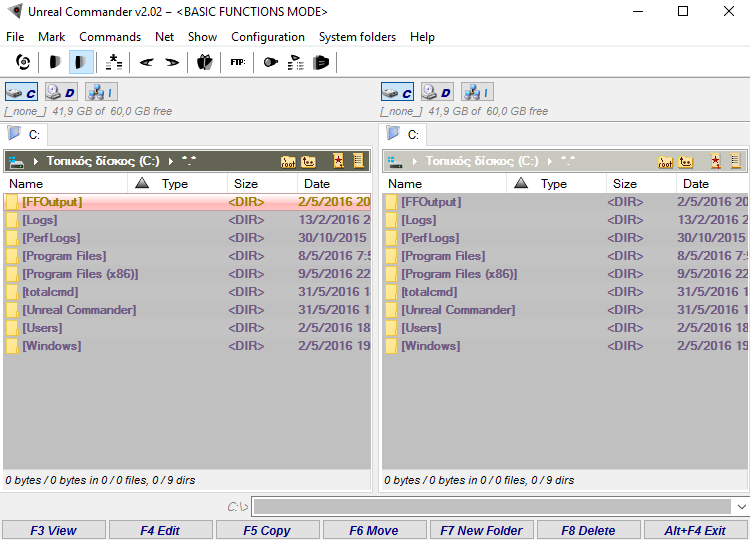Expand the first arrow in right path bar

tap(415, 162)
